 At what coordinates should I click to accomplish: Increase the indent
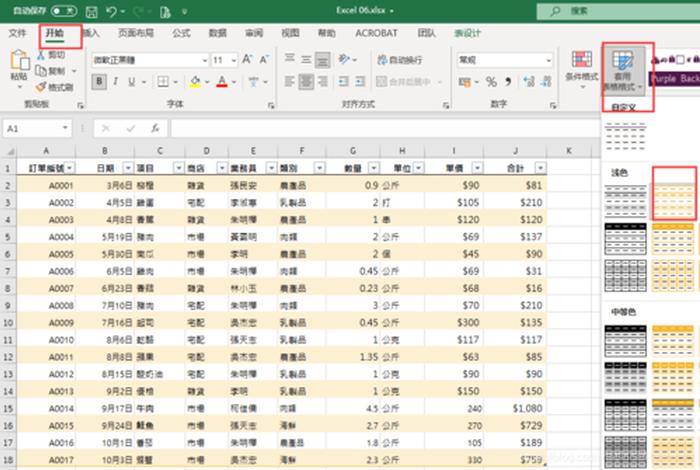tap(360, 81)
